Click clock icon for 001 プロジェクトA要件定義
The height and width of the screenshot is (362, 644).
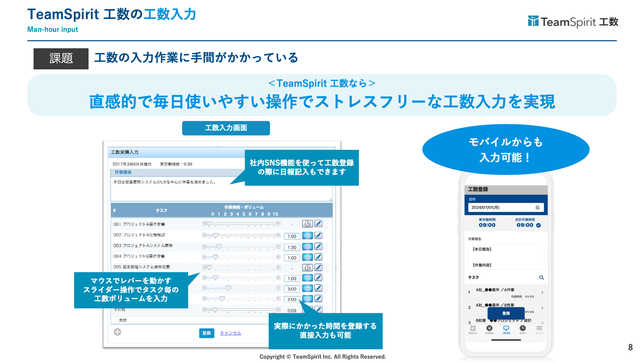[307, 224]
